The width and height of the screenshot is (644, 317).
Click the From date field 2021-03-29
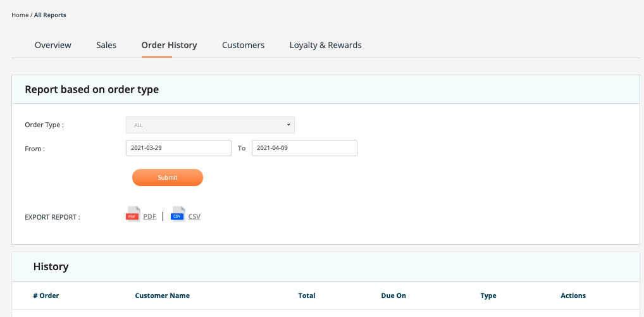coord(178,148)
